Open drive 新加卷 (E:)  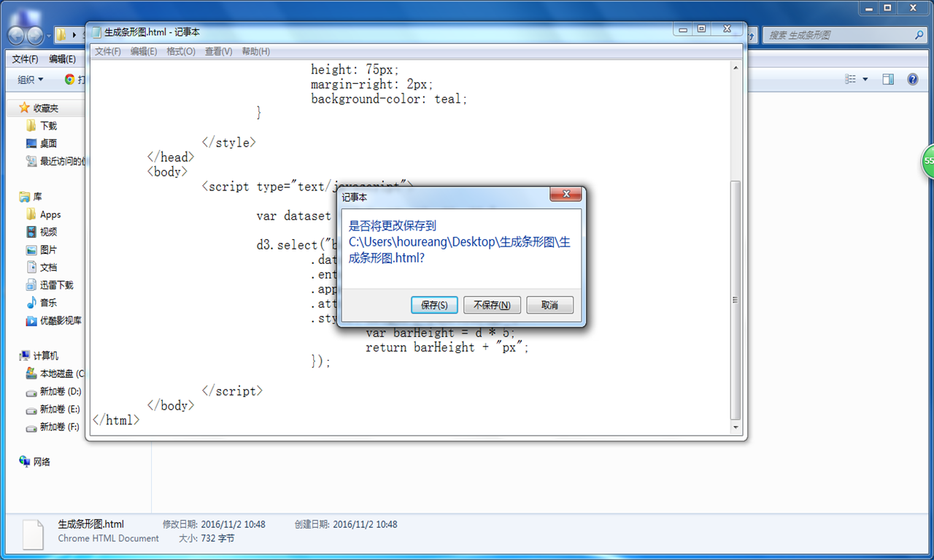pos(60,409)
